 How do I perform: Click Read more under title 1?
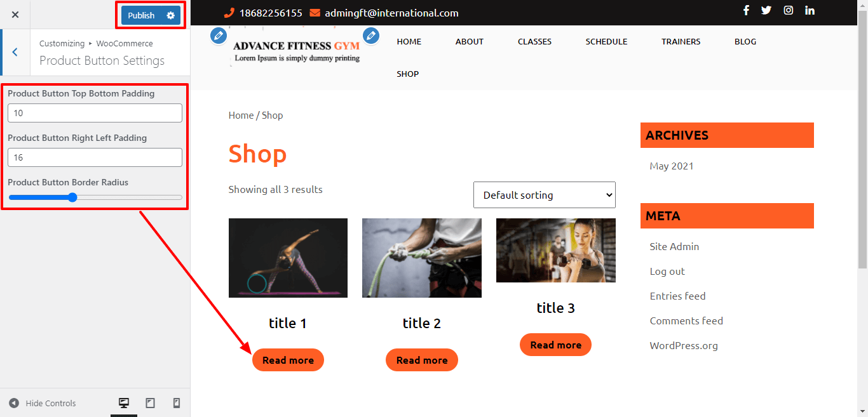288,360
